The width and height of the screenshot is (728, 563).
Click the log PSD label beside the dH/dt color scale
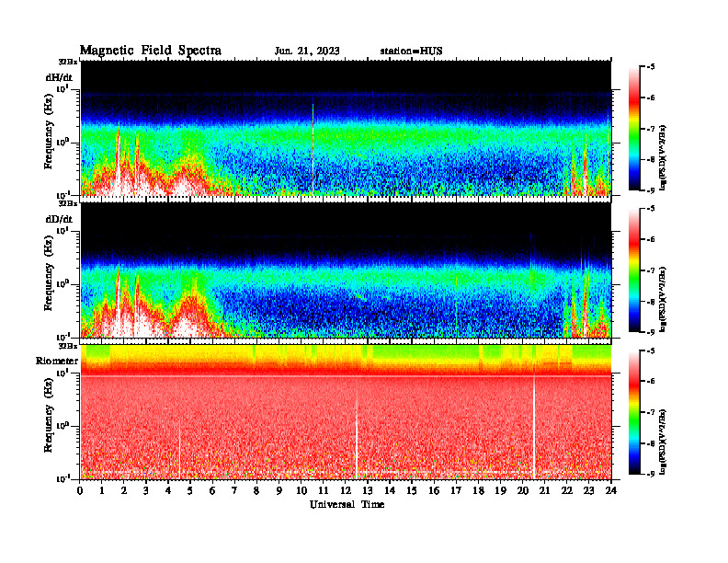tap(663, 158)
